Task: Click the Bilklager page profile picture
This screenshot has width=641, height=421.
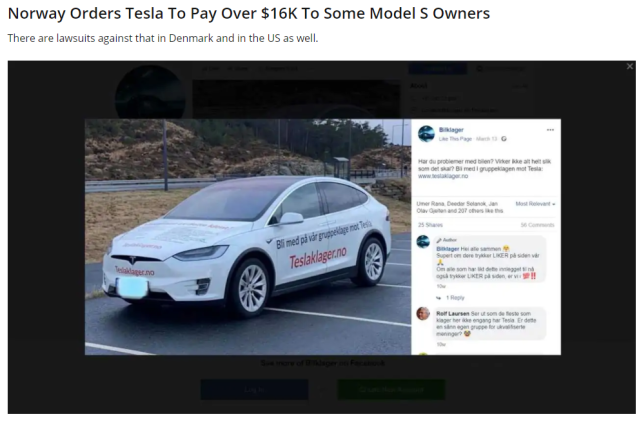Action: pos(426,134)
